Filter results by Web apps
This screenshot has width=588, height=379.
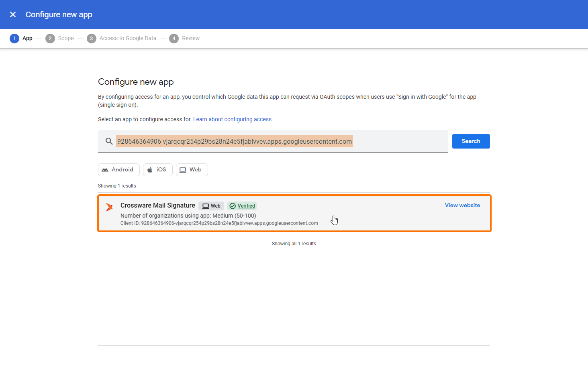click(192, 170)
